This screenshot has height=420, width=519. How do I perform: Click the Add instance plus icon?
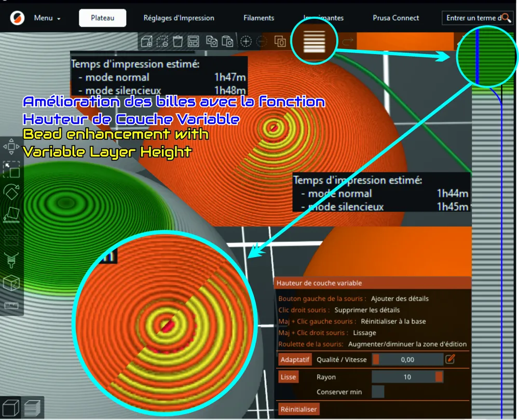pos(246,42)
